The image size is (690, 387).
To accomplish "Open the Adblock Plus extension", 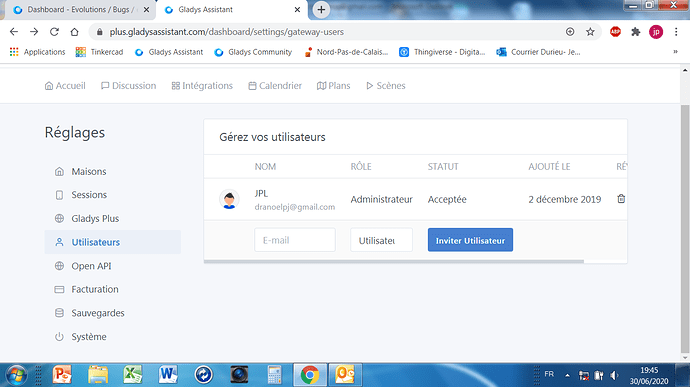I will [x=615, y=32].
